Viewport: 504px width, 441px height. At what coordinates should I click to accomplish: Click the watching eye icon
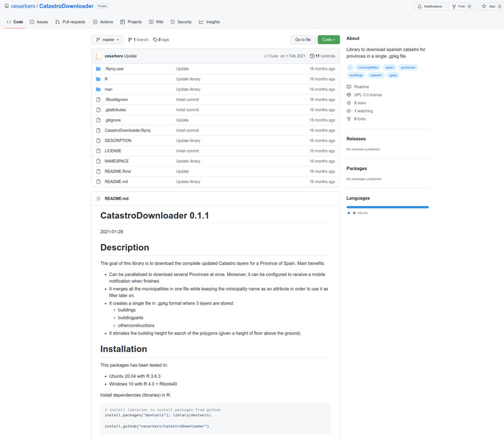pos(349,111)
